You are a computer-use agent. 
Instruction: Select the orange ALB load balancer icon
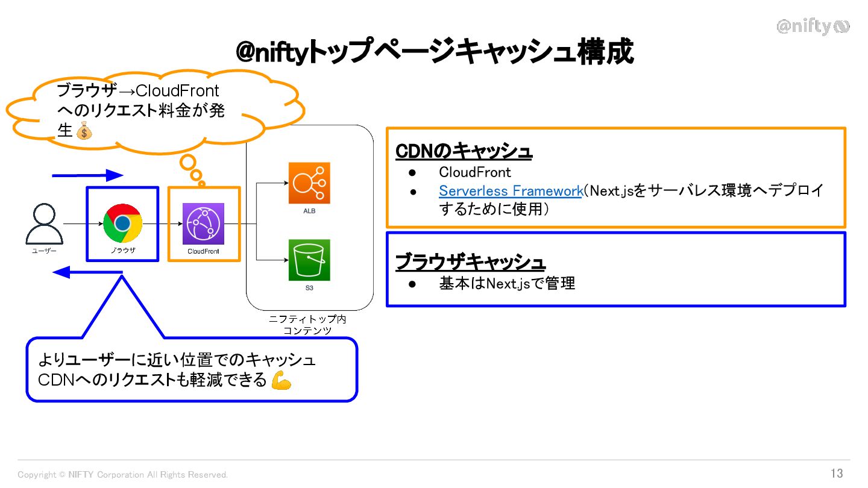coord(309,183)
